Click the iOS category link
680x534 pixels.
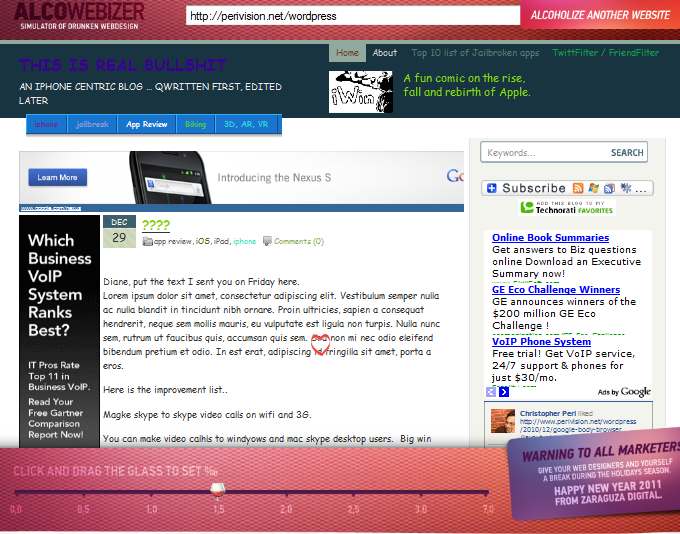[x=203, y=241]
